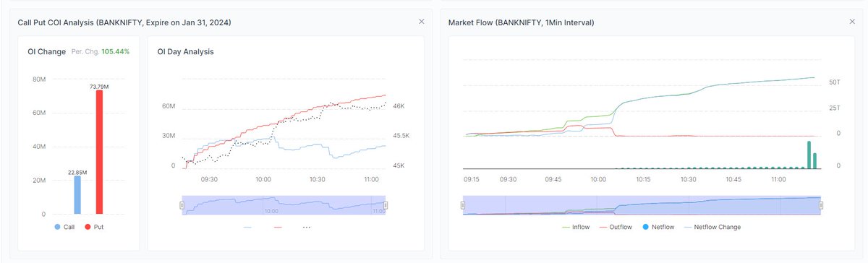
Task: Toggle the dotted line legend under OI Day Analysis
Action: click(307, 227)
